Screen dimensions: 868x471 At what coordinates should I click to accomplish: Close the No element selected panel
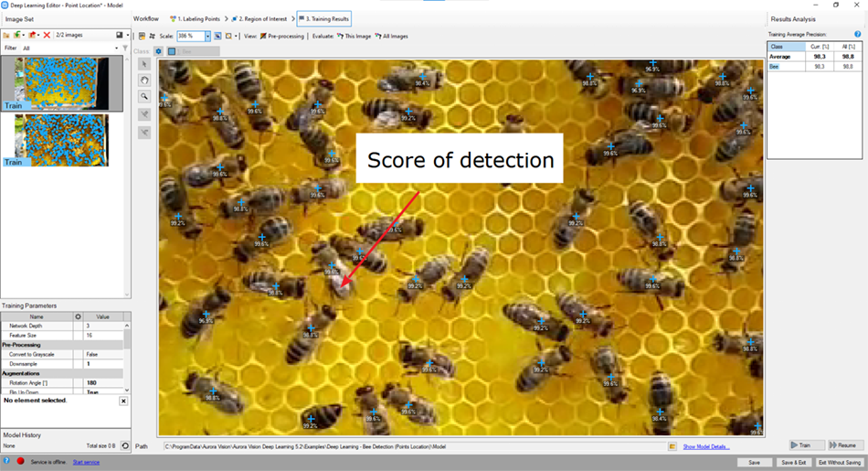pyautogui.click(x=123, y=401)
